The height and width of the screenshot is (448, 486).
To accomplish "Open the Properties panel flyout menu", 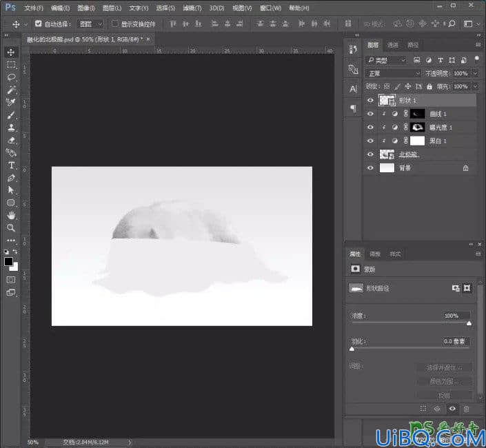I will click(x=478, y=254).
